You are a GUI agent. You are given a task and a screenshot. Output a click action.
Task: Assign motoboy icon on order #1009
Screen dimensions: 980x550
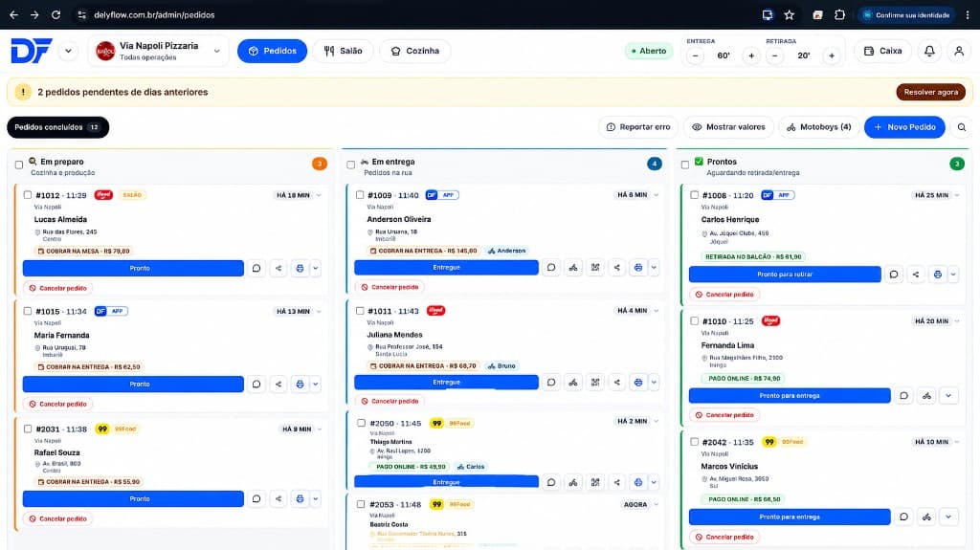click(573, 268)
